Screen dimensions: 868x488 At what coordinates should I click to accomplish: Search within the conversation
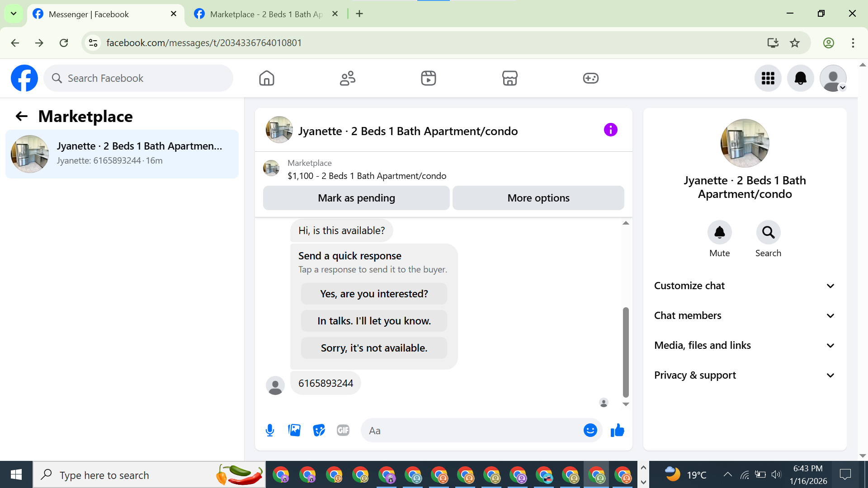[768, 233]
